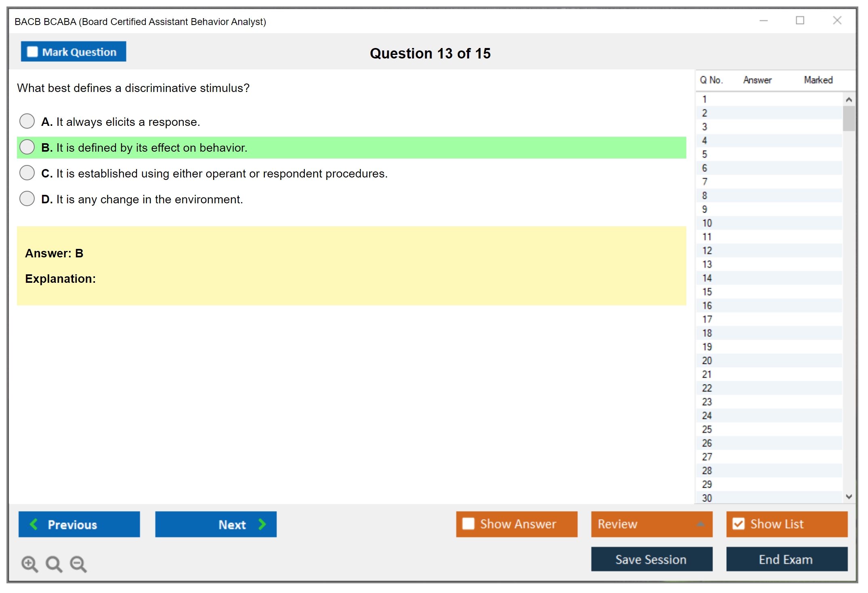868x593 pixels.
Task: Click the End Exam button
Action: (x=786, y=559)
